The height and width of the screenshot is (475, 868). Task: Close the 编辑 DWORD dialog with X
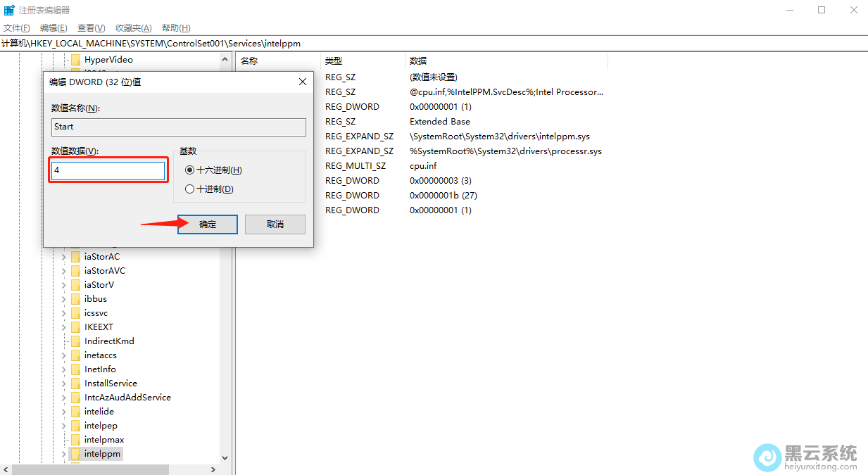pyautogui.click(x=303, y=82)
